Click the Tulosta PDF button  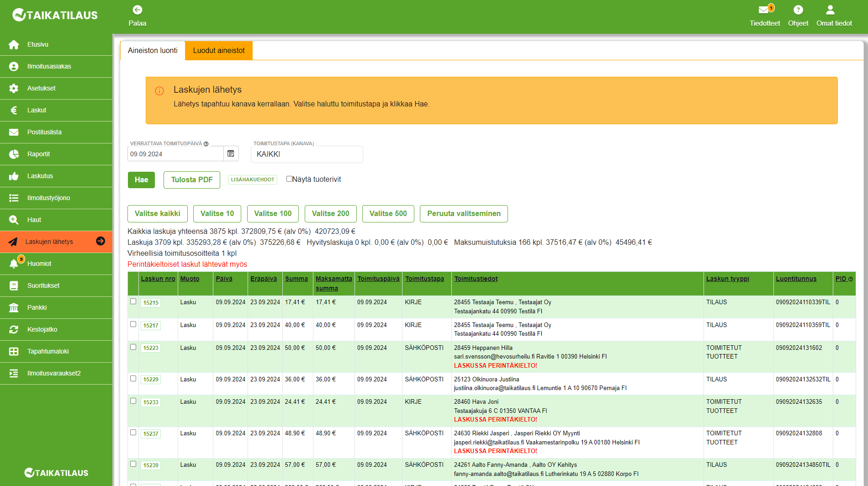(192, 180)
